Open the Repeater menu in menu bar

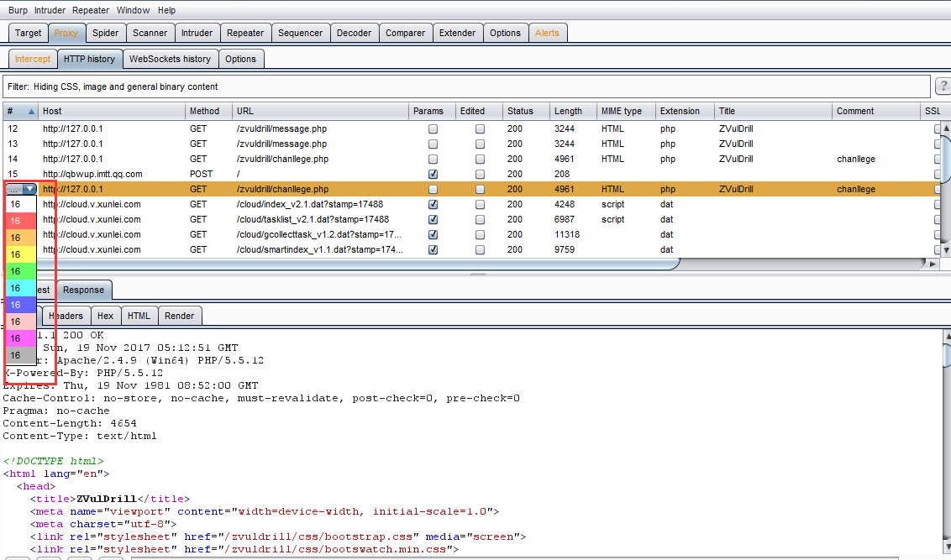91,10
